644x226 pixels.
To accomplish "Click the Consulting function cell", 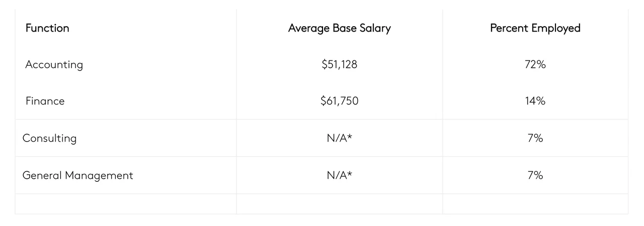I will [x=49, y=138].
